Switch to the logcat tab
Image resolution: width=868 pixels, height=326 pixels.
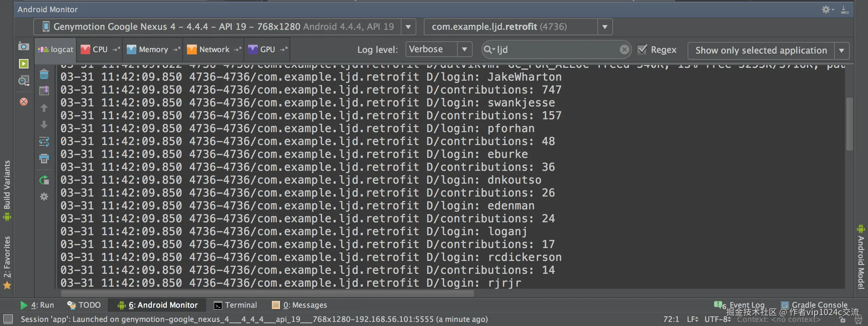[56, 49]
